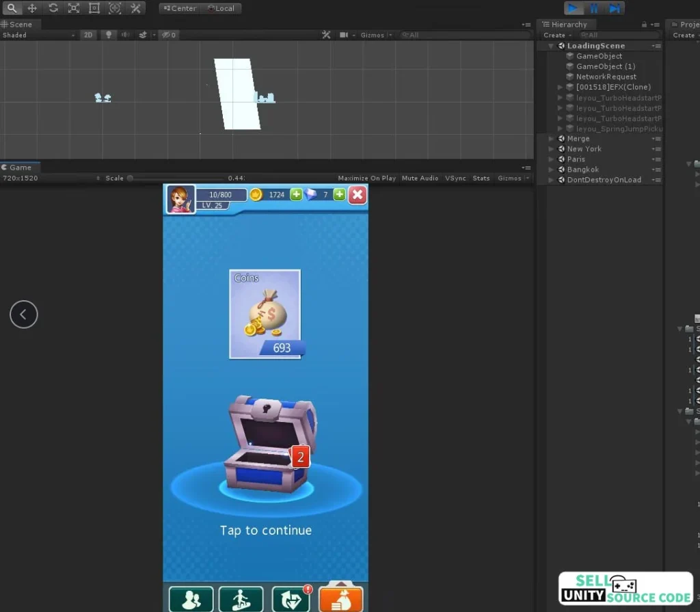
Task: Tap the open treasure chest
Action: (270, 444)
